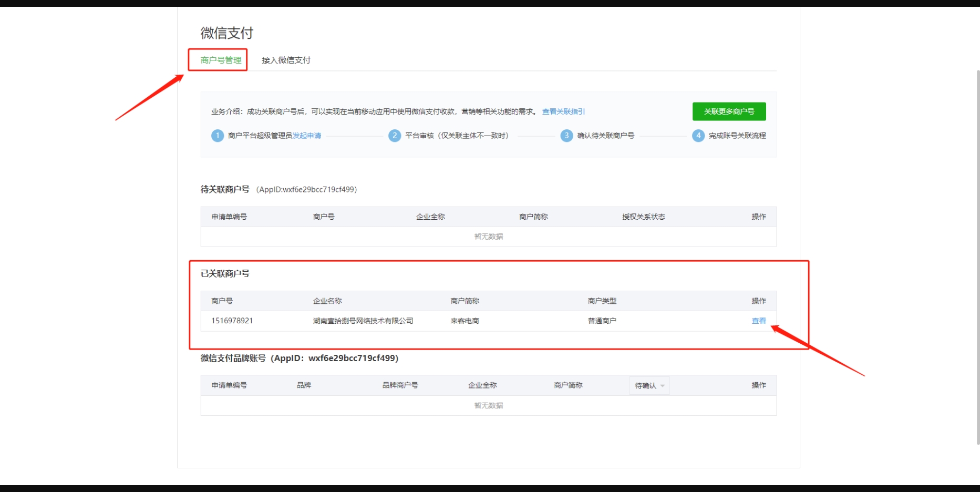This screenshot has width=980, height=492.
Task: Expand the 待确认 status filter dropdown
Action: pyautogui.click(x=649, y=386)
